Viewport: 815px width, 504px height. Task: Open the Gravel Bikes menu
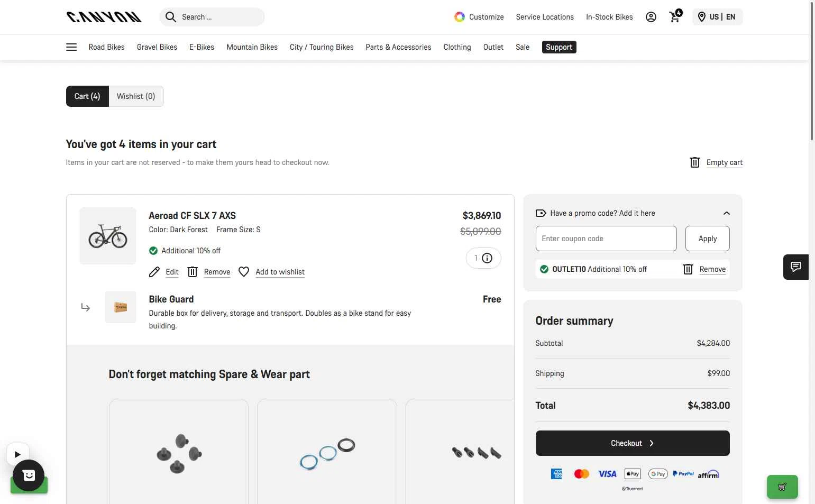coord(157,47)
